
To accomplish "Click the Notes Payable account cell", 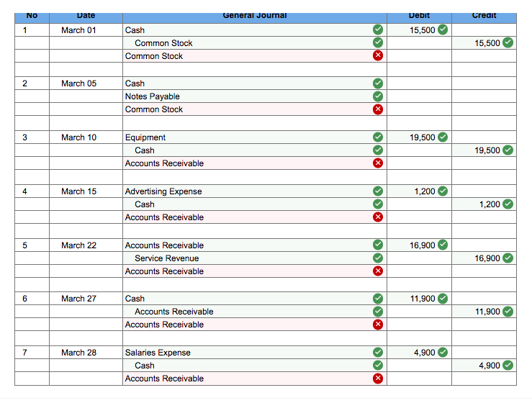I will pos(254,96).
